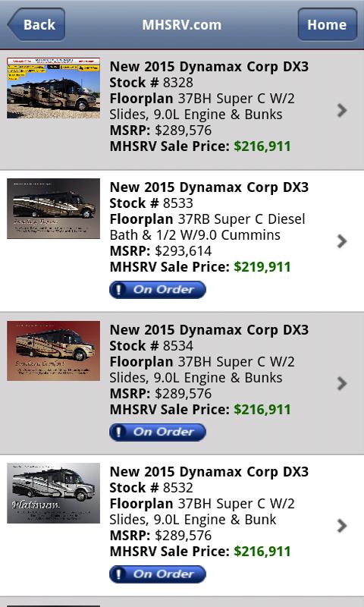View Platinum thumbnail of Stock 8532
This screenshot has width=364, height=607.
(x=53, y=493)
